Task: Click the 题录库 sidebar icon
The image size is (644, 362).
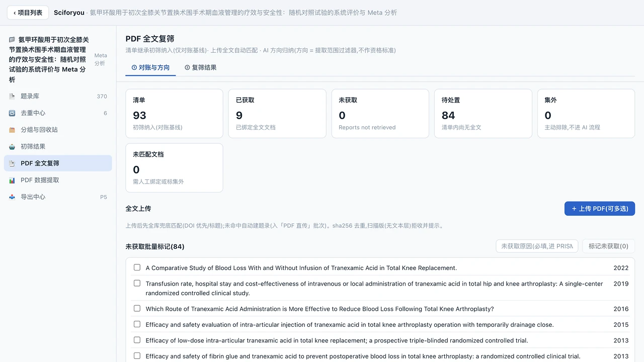Action: pos(12,96)
